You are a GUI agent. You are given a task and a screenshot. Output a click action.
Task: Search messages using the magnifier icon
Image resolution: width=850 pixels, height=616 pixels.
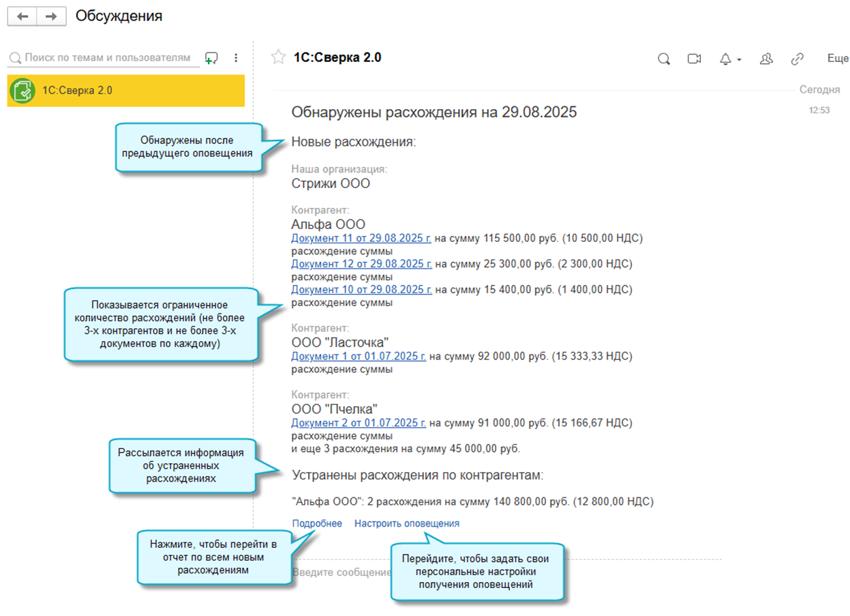click(663, 59)
